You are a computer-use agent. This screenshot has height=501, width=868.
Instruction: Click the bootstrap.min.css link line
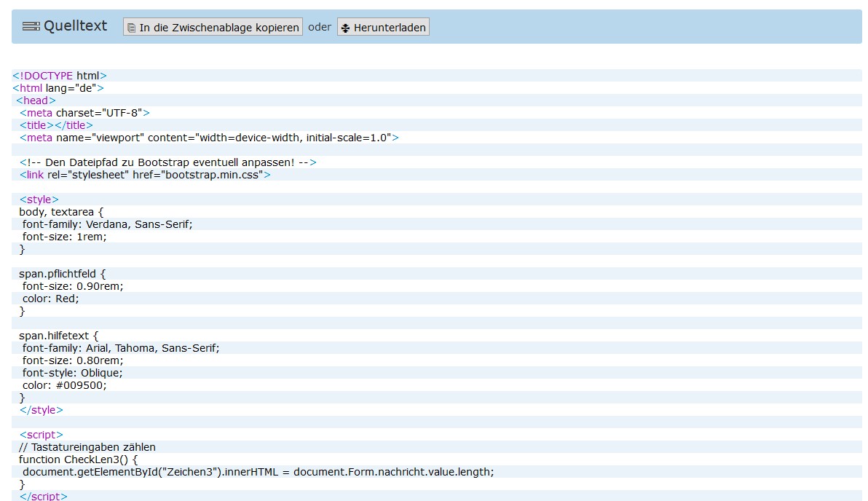click(x=145, y=175)
